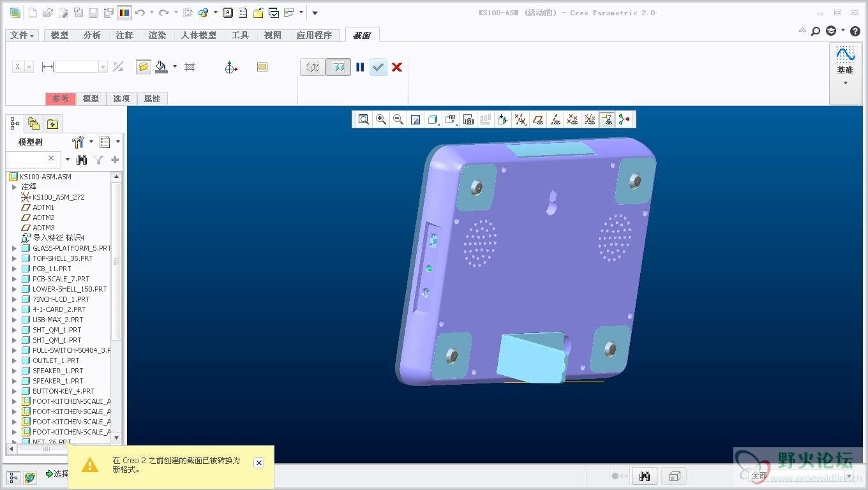Open the 分析 ribbon tab
The width and height of the screenshot is (868, 490).
click(92, 35)
